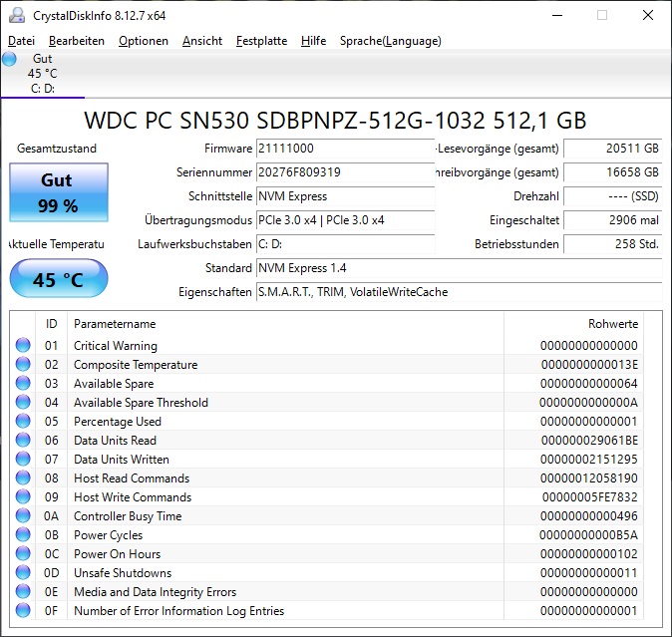The height and width of the screenshot is (637, 672).
Task: Click status icon beside Available Spare
Action: 23,384
